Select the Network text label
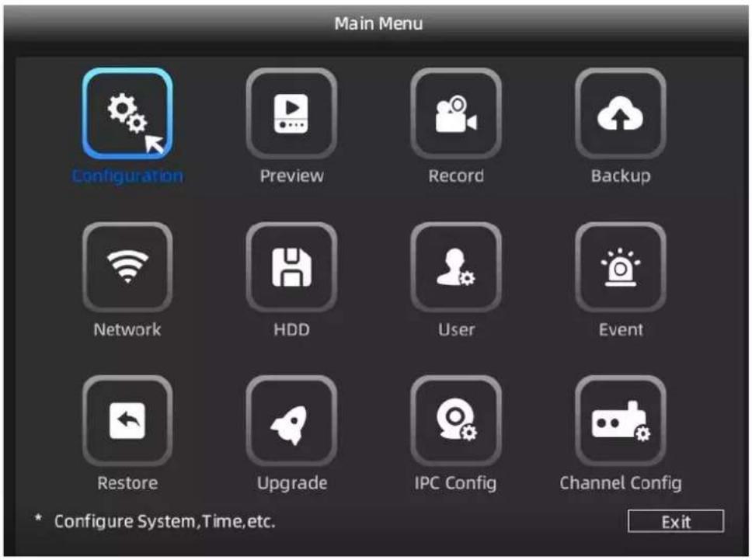Screen dimensions: 752x560 [x=127, y=329]
